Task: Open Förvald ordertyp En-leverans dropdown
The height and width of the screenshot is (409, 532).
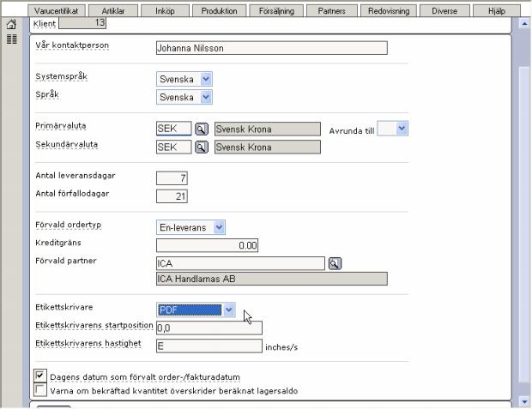Action: (190, 227)
